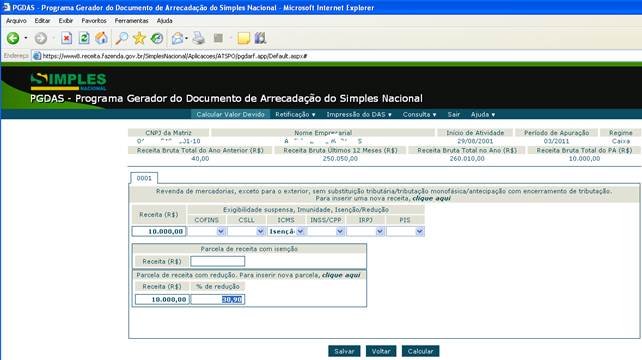Click the Print icon in toolbar

point(199,38)
